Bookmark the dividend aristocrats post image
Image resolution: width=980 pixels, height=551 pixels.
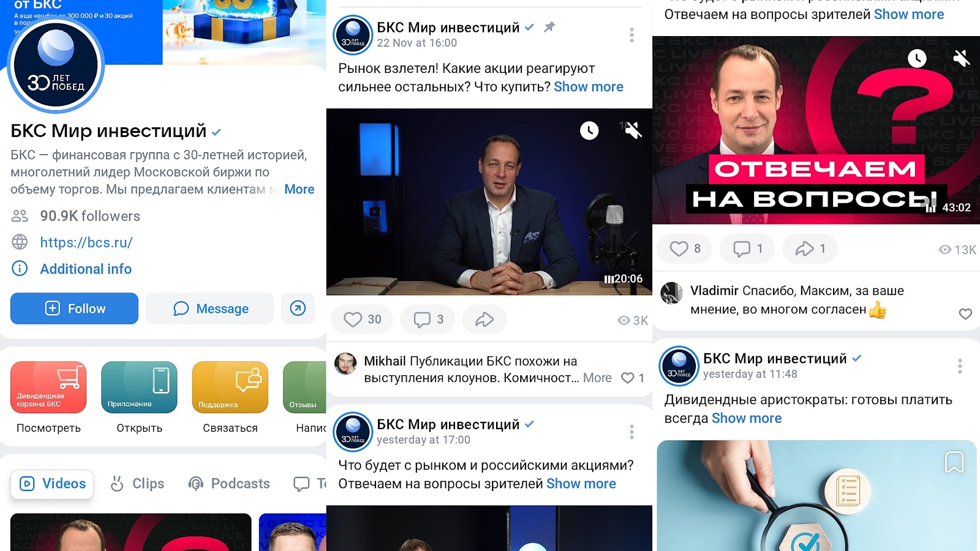(x=954, y=462)
